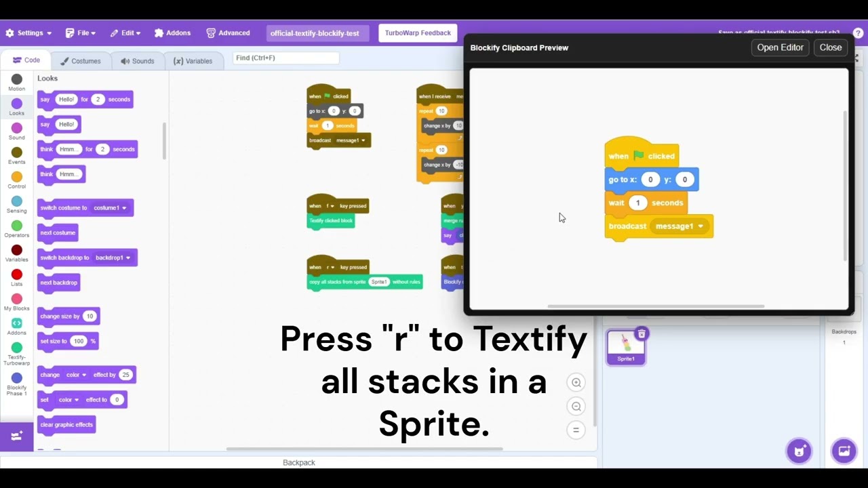Click the block palette vertical scrollbar
868x488 pixels.
tap(164, 141)
